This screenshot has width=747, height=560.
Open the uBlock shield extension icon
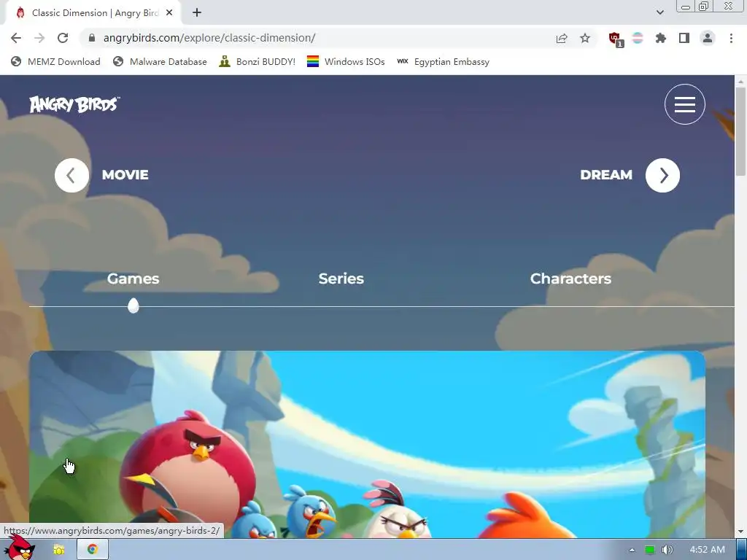click(x=615, y=39)
